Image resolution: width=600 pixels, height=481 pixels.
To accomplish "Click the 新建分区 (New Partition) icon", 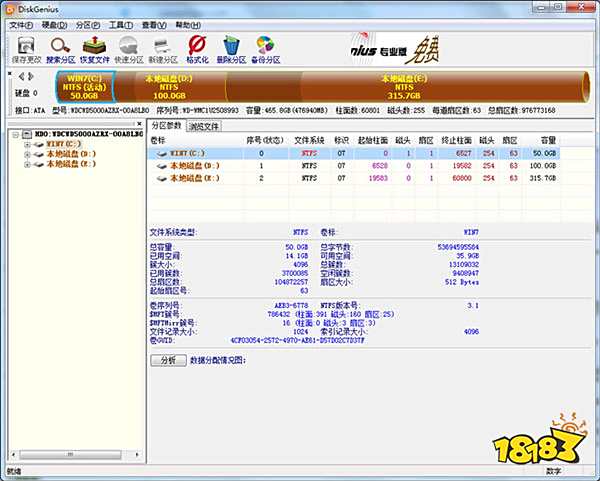I will [164, 48].
